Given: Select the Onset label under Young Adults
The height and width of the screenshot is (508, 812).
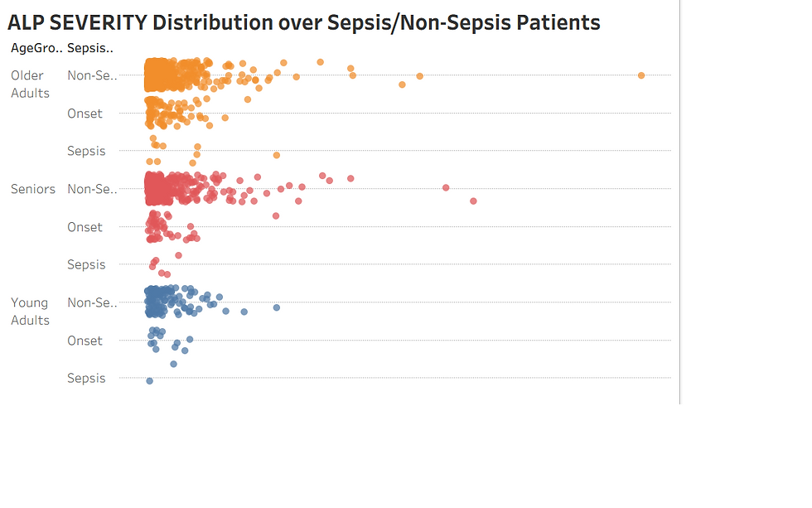Looking at the screenshot, I should 85,341.
